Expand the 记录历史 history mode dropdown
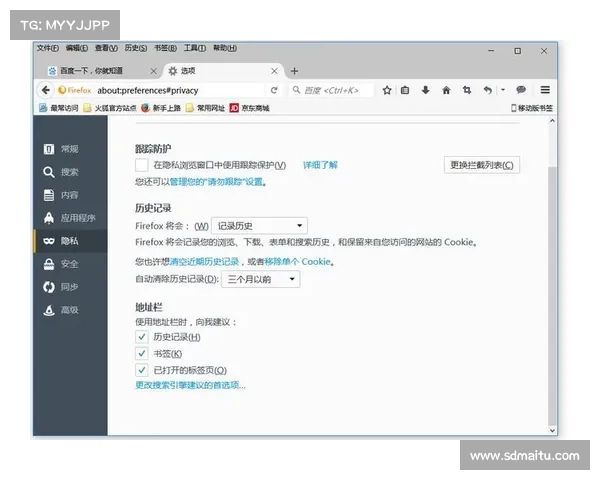Viewport: 600px width, 480px height. (x=259, y=226)
